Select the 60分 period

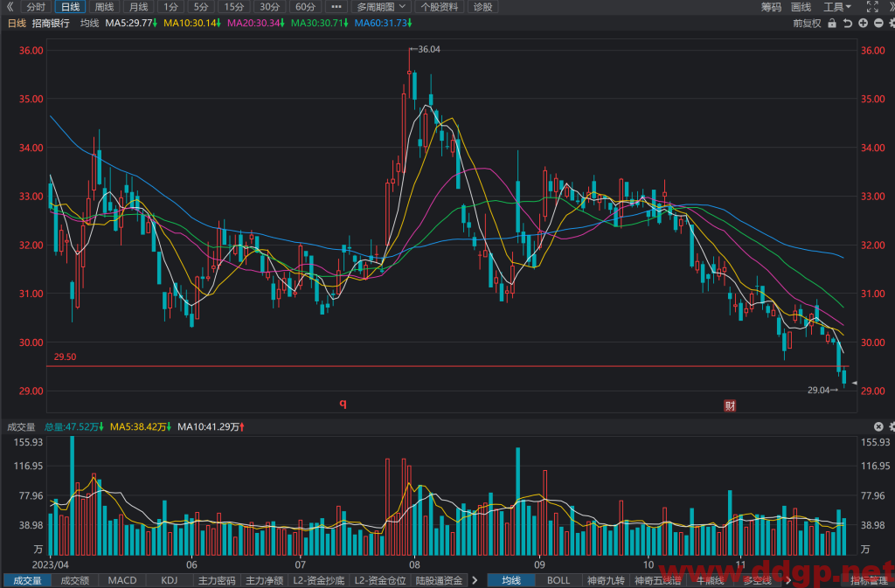(x=305, y=7)
